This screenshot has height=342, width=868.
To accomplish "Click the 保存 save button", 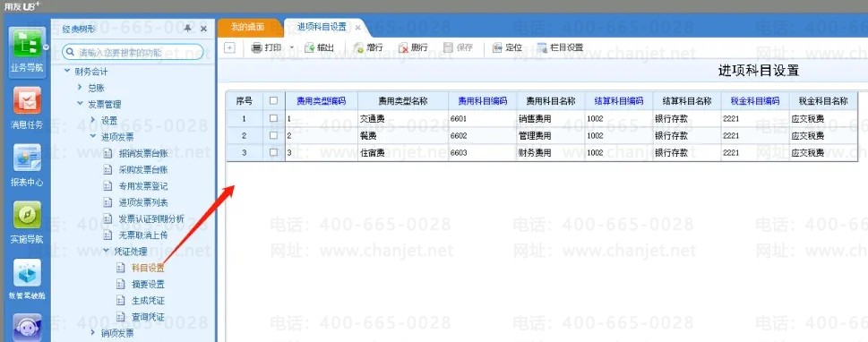I will (x=458, y=47).
